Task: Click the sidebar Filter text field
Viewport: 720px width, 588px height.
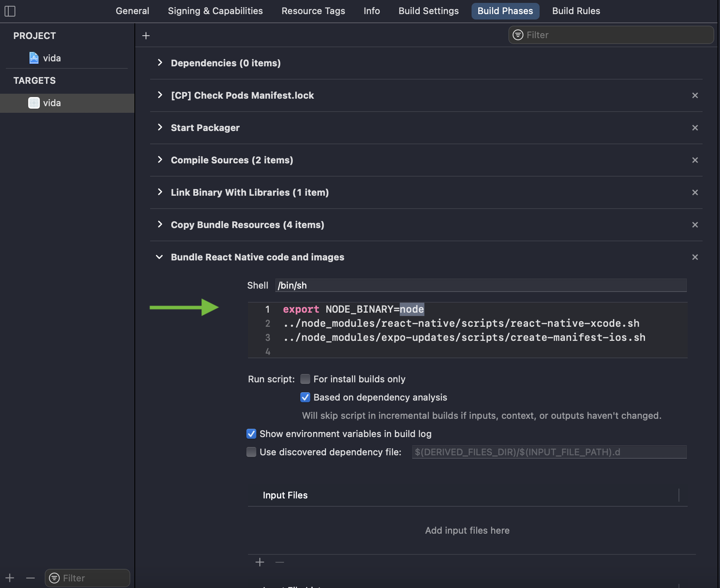Action: tap(87, 578)
